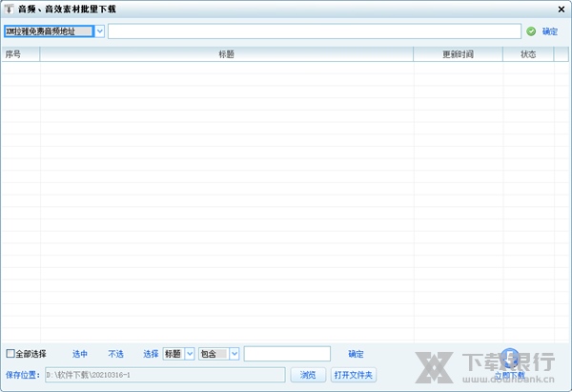Sort list by 序号 column header

pyautogui.click(x=13, y=54)
